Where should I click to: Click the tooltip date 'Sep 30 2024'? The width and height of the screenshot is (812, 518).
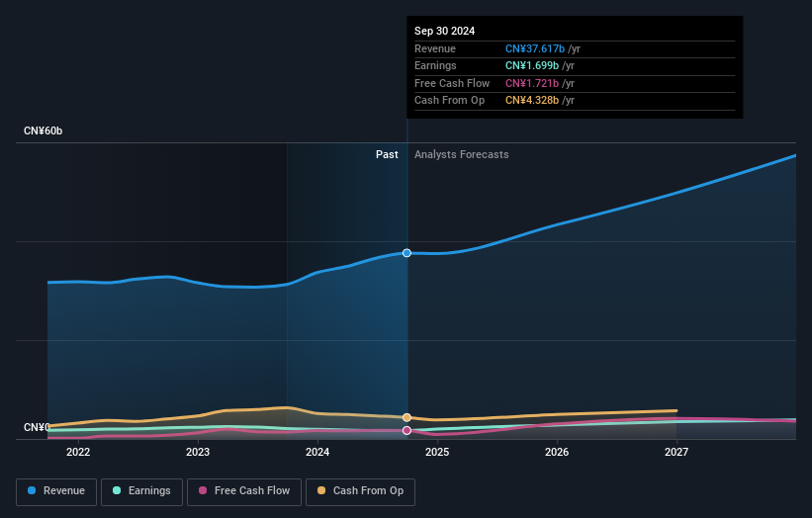pos(444,31)
